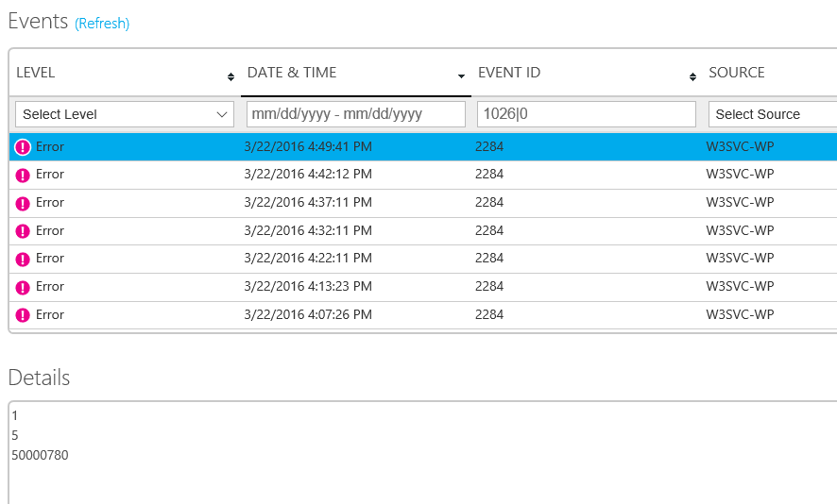Click the Refresh link next to Events
Screen dimensions: 837x504
coord(102,24)
